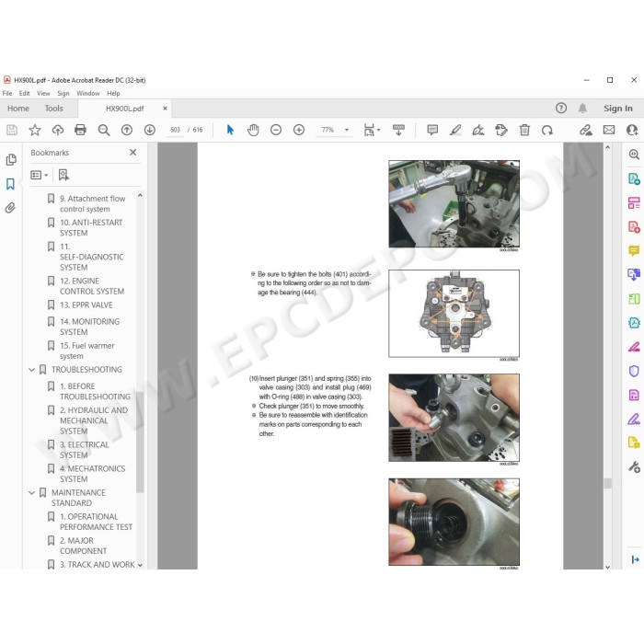Viewport: 644px width, 644px height.
Task: Collapse the TROUBLESHOOTING bookmark group
Action: coord(31,370)
